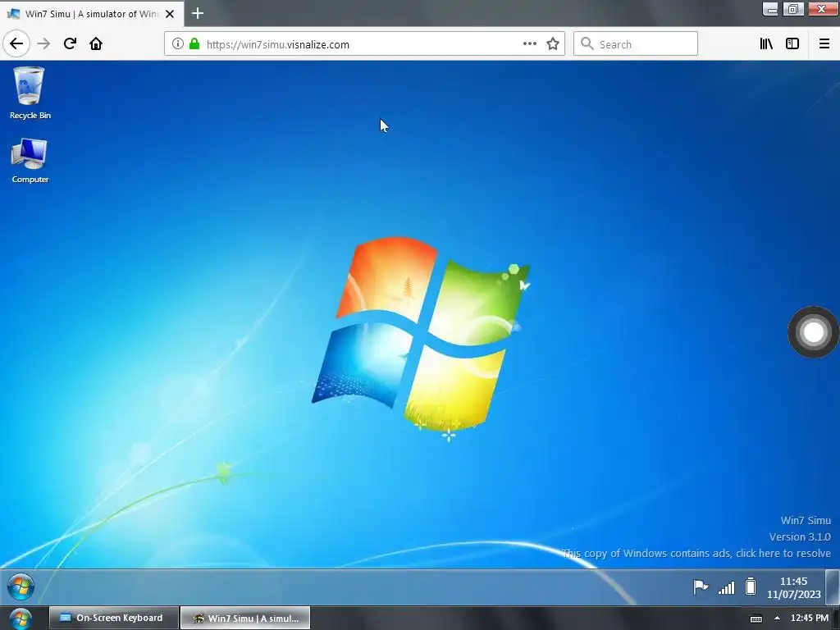Open the simulated clock showing 11:45

coord(793,587)
